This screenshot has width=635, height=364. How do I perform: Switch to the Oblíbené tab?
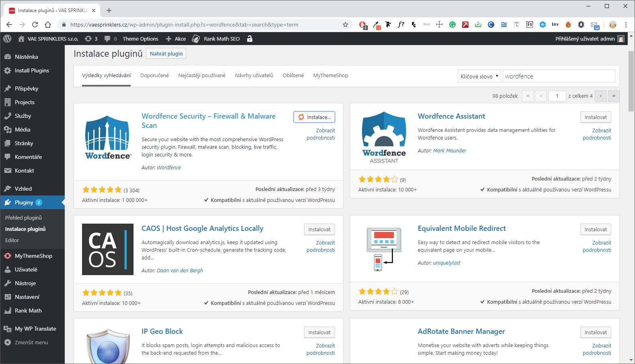293,75
